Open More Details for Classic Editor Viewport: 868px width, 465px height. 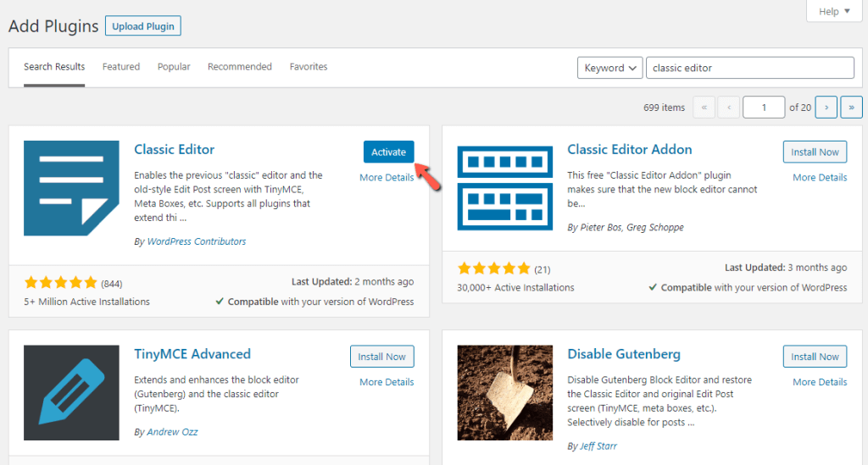387,178
